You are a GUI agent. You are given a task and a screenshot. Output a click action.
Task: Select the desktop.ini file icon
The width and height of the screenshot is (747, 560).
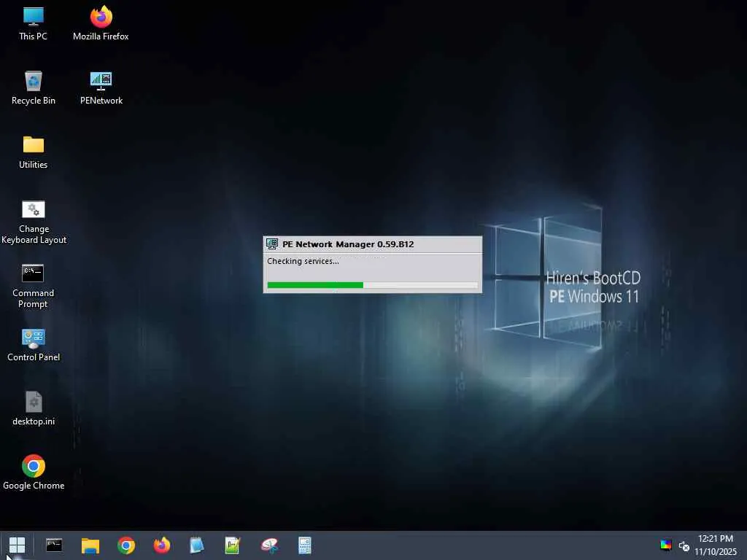(34, 408)
